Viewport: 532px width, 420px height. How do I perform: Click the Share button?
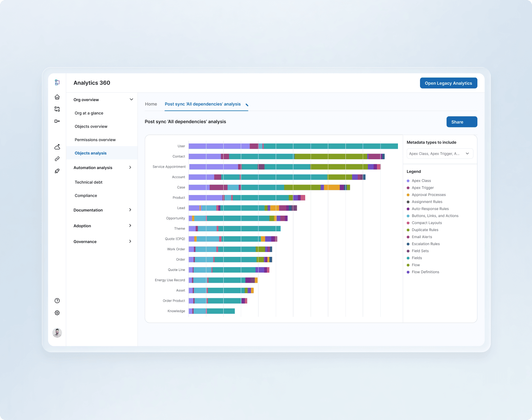[x=462, y=122]
